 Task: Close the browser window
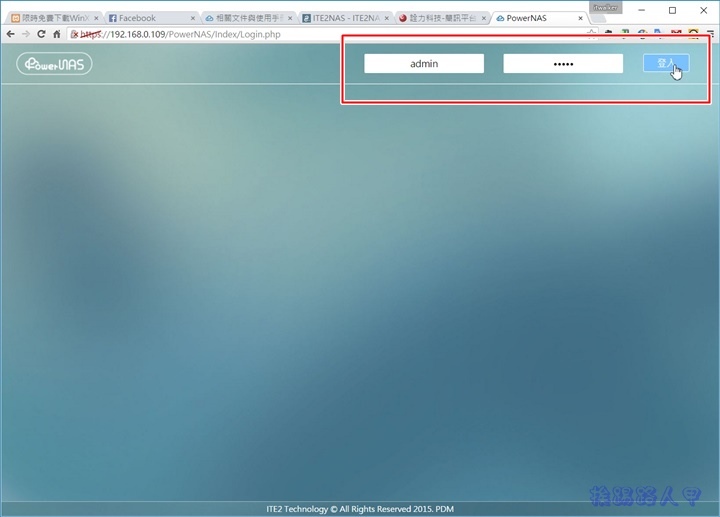703,10
